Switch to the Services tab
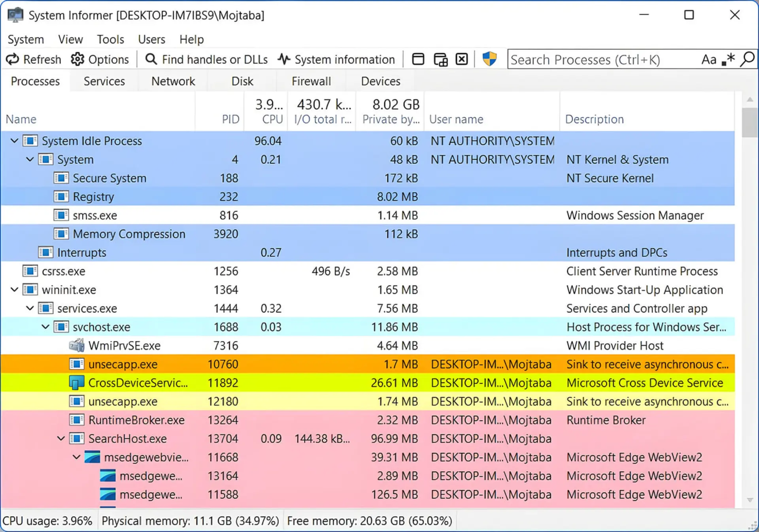Viewport: 759px width, 532px height. [x=104, y=81]
